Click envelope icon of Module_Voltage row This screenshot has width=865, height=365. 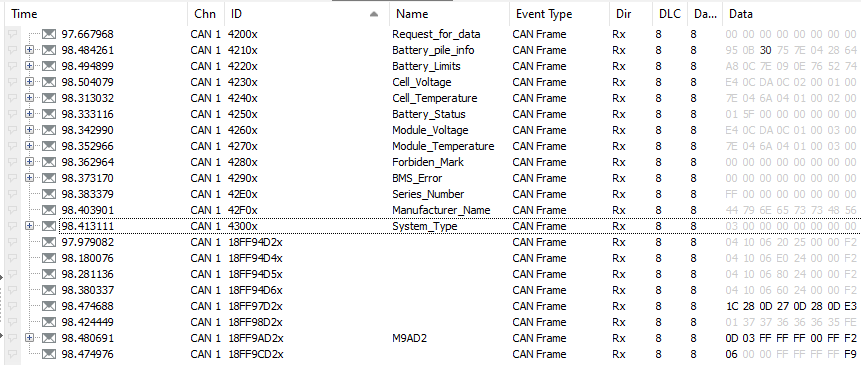(x=49, y=130)
